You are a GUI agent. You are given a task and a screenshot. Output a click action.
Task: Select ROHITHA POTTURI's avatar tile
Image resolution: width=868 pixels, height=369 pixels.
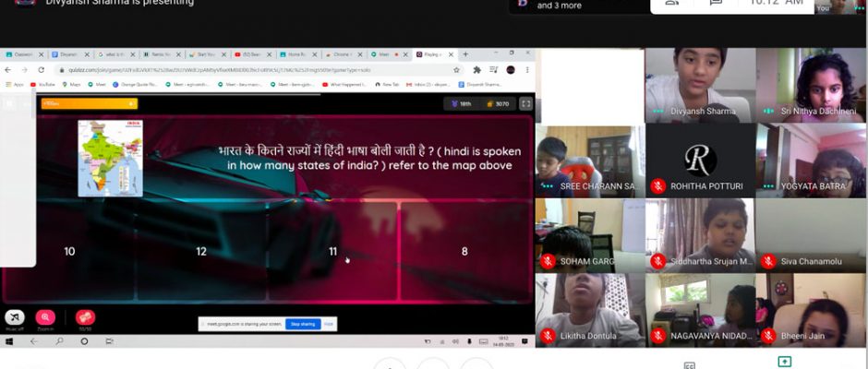[700, 161]
